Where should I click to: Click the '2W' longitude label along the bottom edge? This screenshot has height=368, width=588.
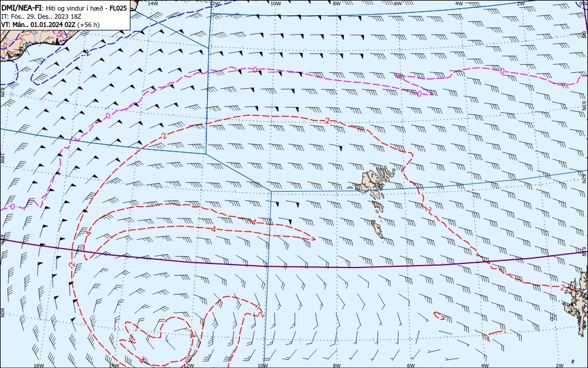click(x=559, y=366)
